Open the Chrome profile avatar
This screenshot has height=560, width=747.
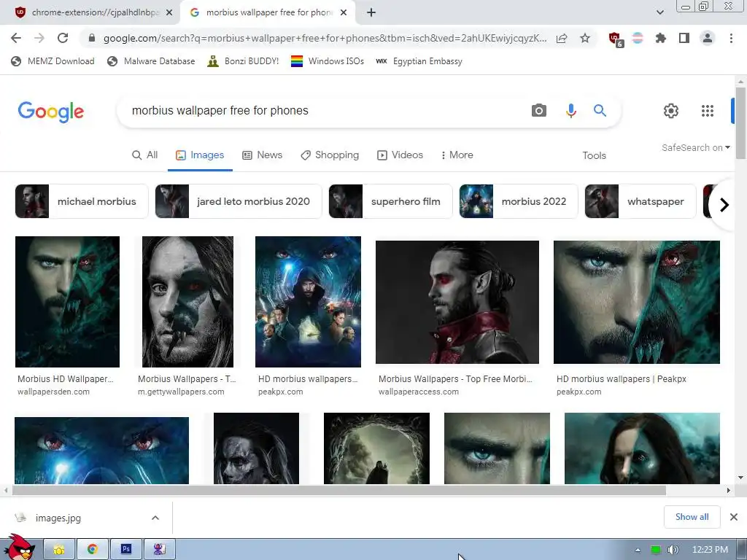point(708,38)
